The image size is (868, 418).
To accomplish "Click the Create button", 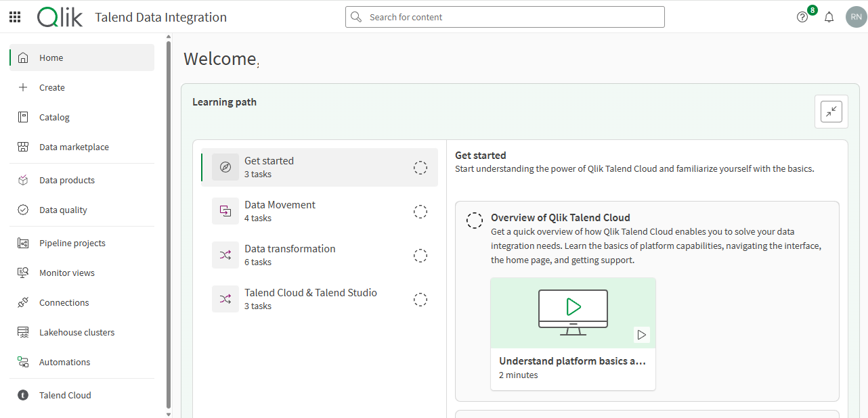I will tap(51, 87).
